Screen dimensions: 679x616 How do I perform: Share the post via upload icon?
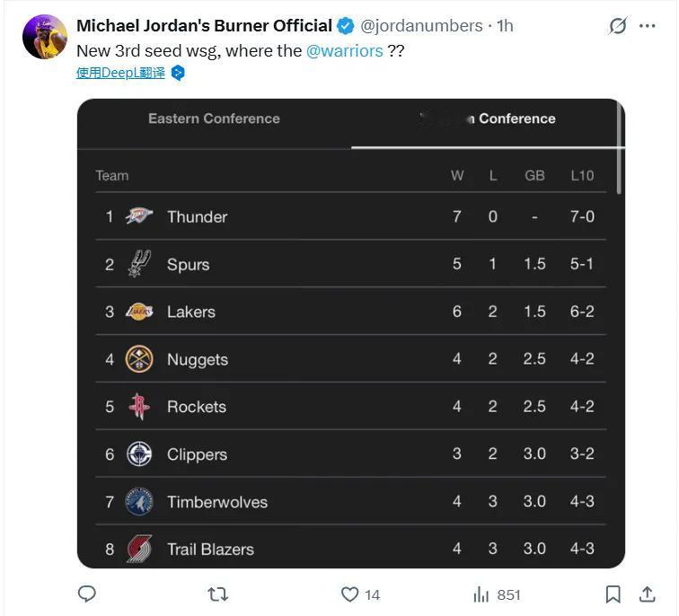[646, 594]
